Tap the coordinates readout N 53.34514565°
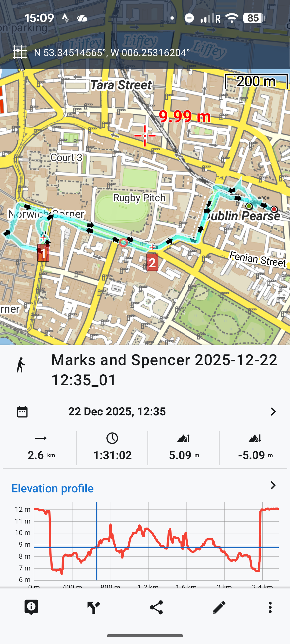The height and width of the screenshot is (644, 290). (112, 53)
